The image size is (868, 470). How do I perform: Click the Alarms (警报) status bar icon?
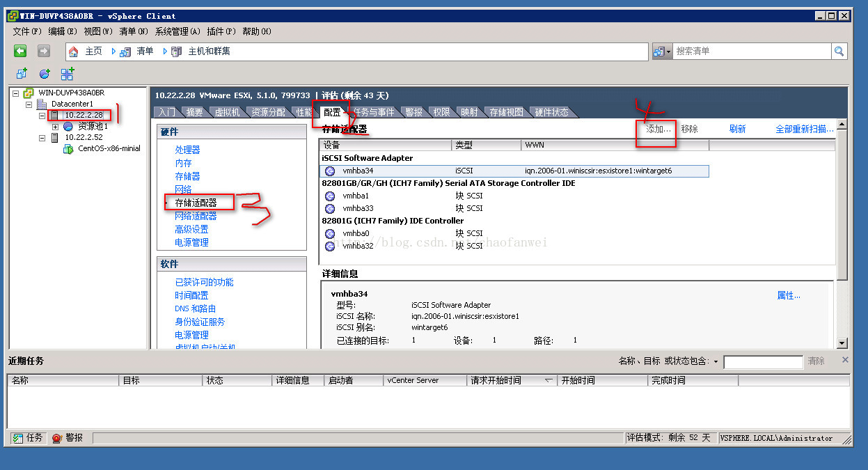[57, 438]
